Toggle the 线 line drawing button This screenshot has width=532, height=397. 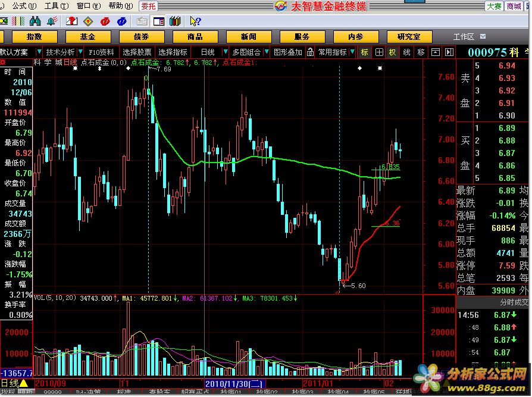[407, 52]
